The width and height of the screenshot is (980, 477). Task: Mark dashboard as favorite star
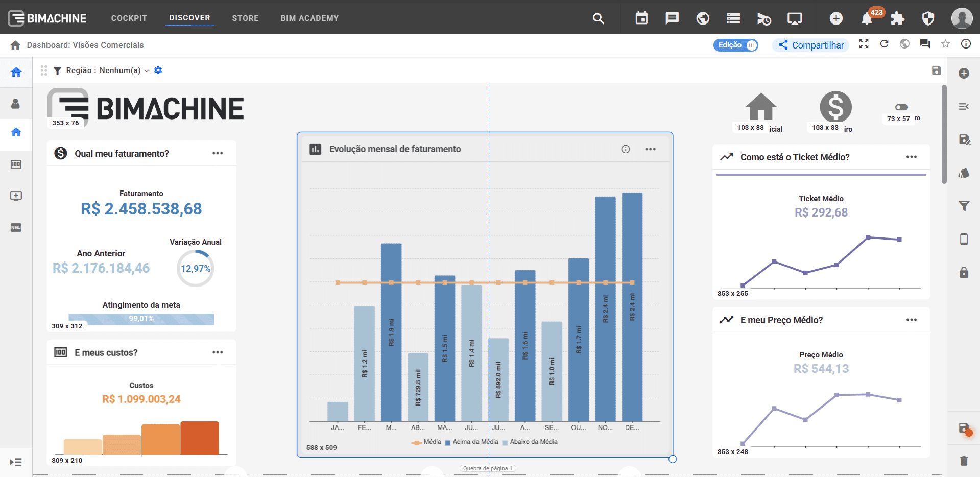(945, 44)
